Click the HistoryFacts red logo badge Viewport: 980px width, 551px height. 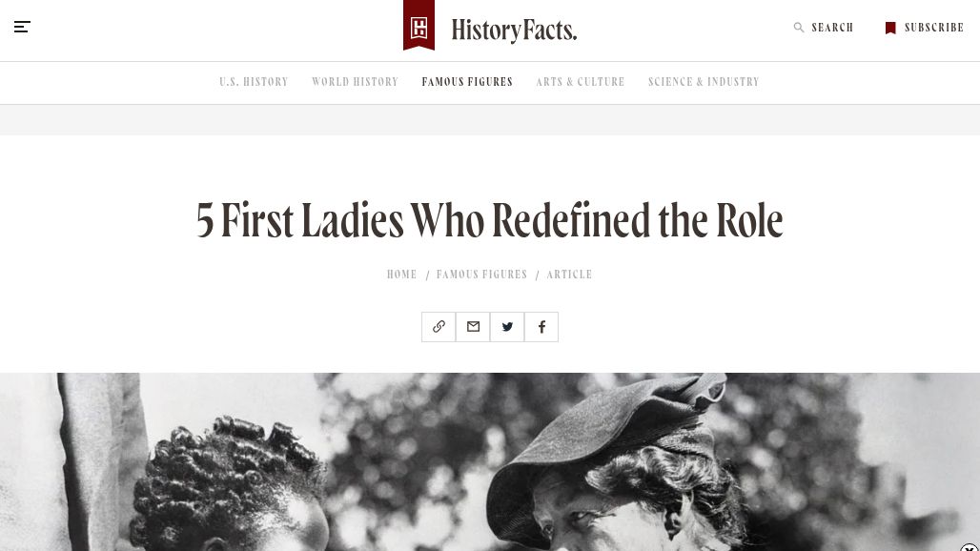click(x=419, y=26)
